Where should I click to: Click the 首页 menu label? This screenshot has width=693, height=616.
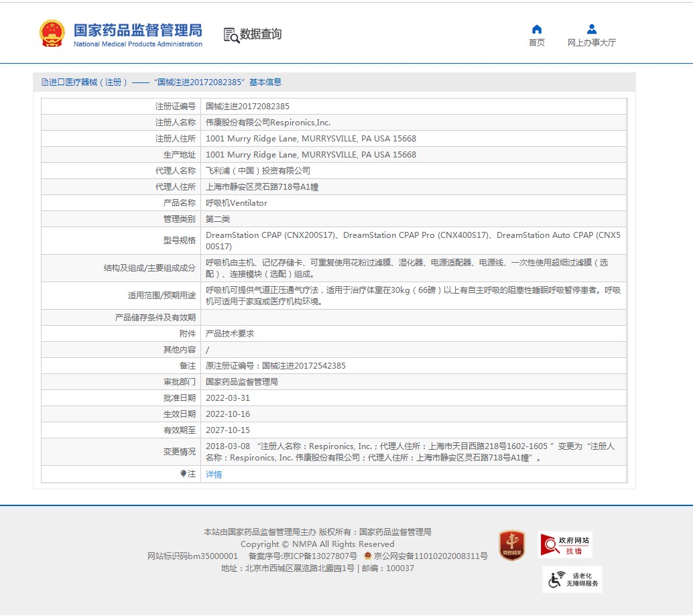point(537,42)
